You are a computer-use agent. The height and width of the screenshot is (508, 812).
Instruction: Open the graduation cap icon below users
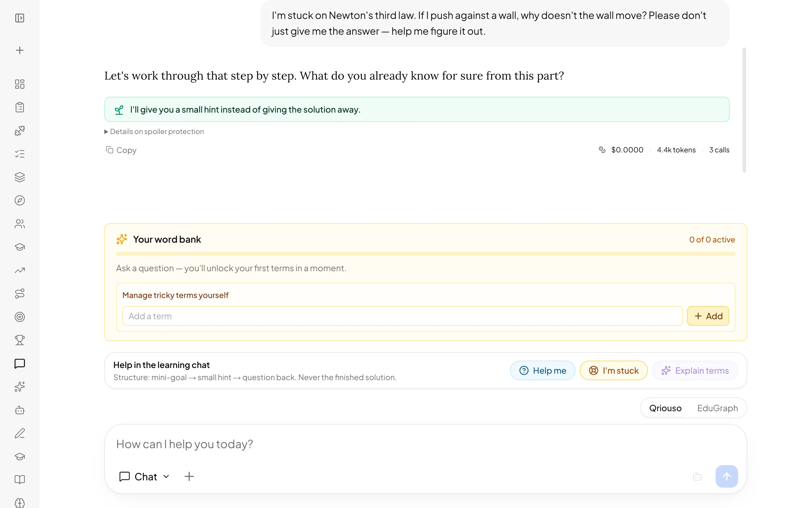point(19,247)
